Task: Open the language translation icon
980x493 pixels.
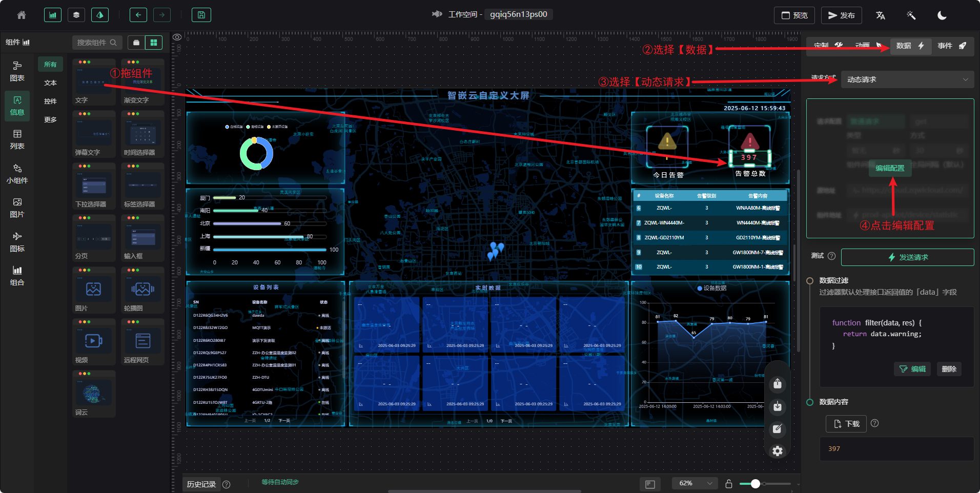Action: [x=881, y=15]
